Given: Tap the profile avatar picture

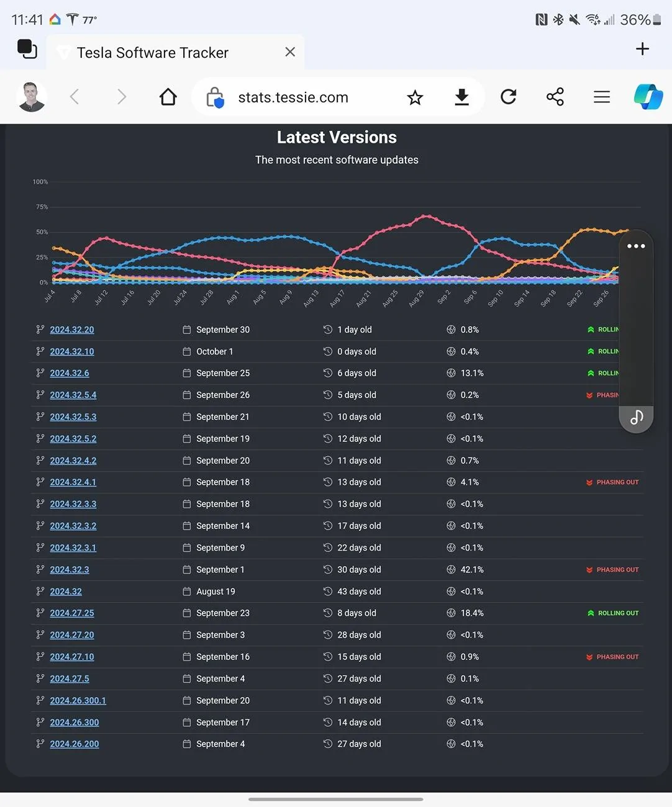Looking at the screenshot, I should pyautogui.click(x=32, y=97).
